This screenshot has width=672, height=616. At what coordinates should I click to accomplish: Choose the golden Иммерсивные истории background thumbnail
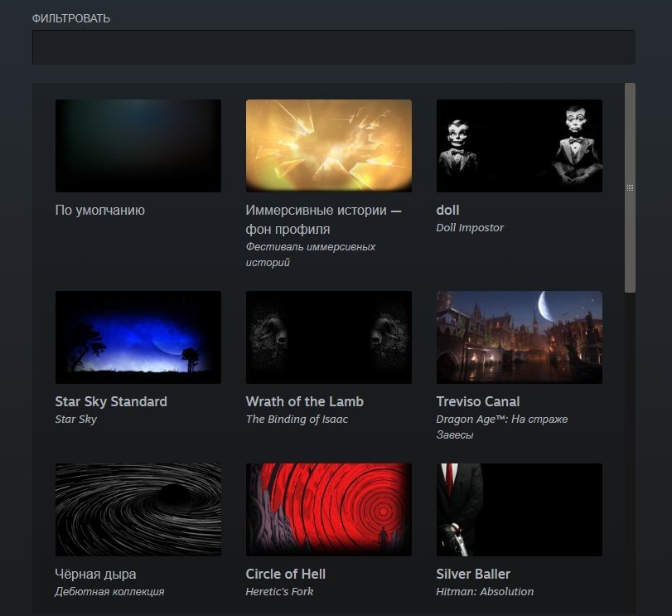329,146
